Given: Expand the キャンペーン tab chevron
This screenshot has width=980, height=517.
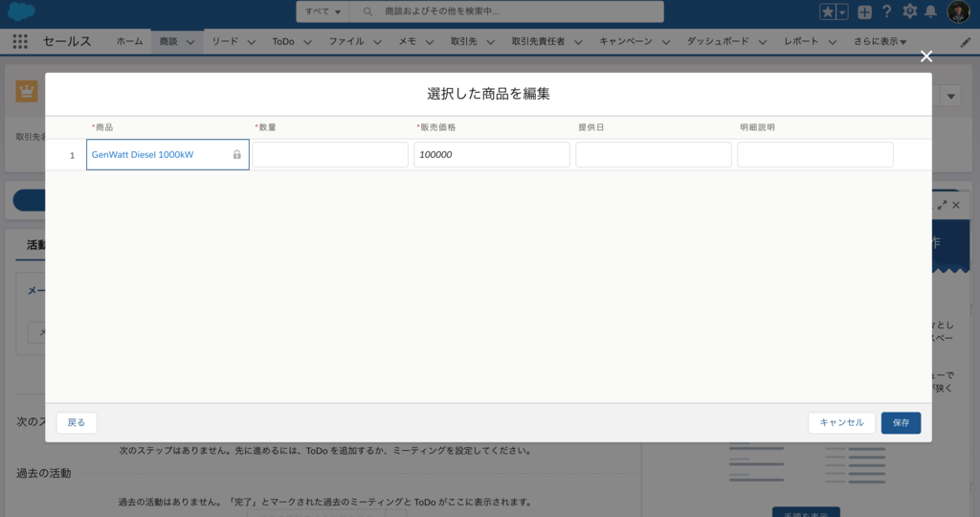Looking at the screenshot, I should (x=666, y=42).
